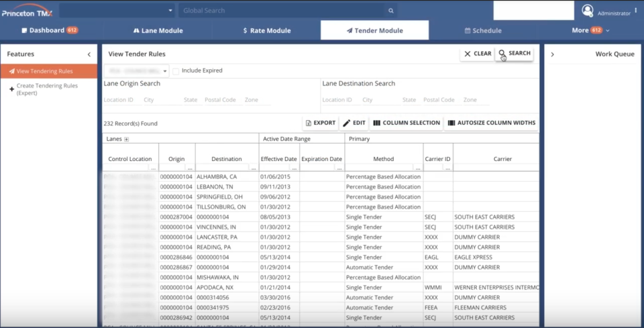Click the origin Location ID field
The height and width of the screenshot is (328, 644).
point(122,100)
